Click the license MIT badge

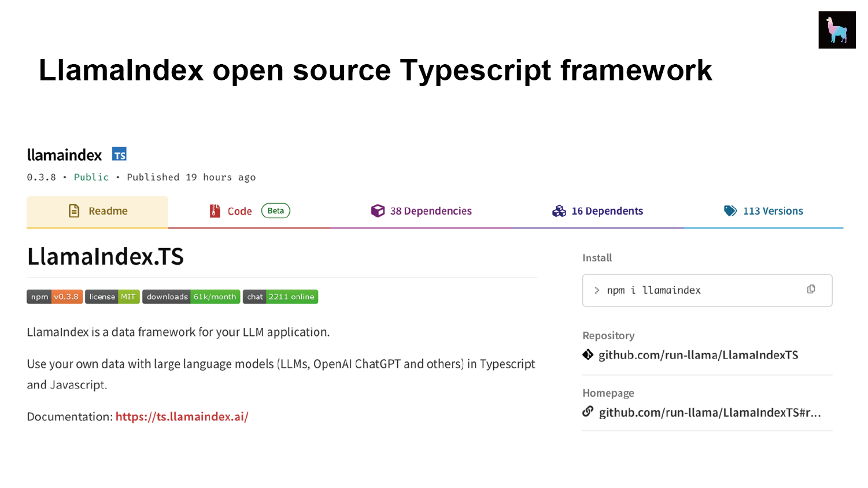112,297
